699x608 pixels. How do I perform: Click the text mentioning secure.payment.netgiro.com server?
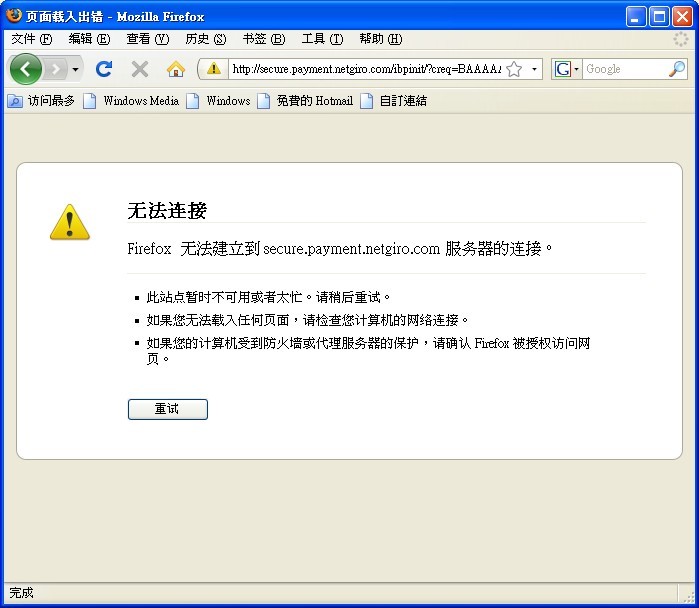tap(340, 248)
